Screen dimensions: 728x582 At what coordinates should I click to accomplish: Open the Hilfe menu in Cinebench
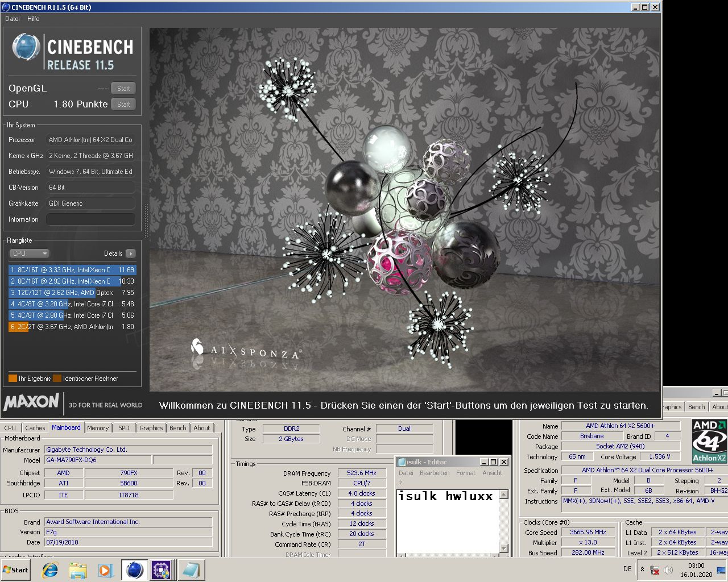(x=34, y=19)
